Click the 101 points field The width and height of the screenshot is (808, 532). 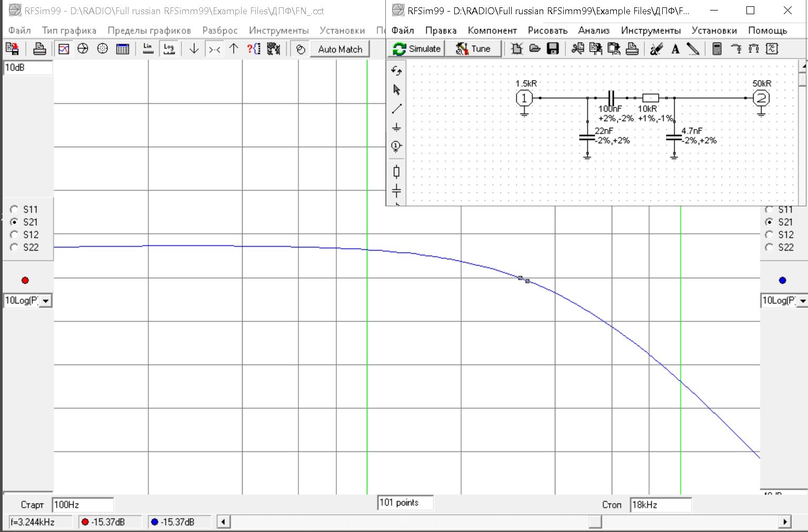click(405, 503)
